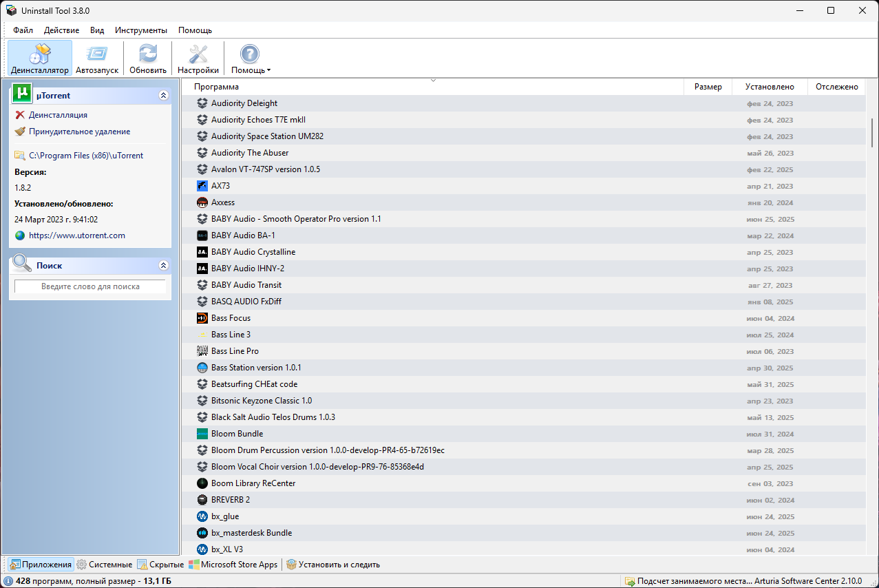Sort by the Установлено column header
This screenshot has width=879, height=588.
770,87
